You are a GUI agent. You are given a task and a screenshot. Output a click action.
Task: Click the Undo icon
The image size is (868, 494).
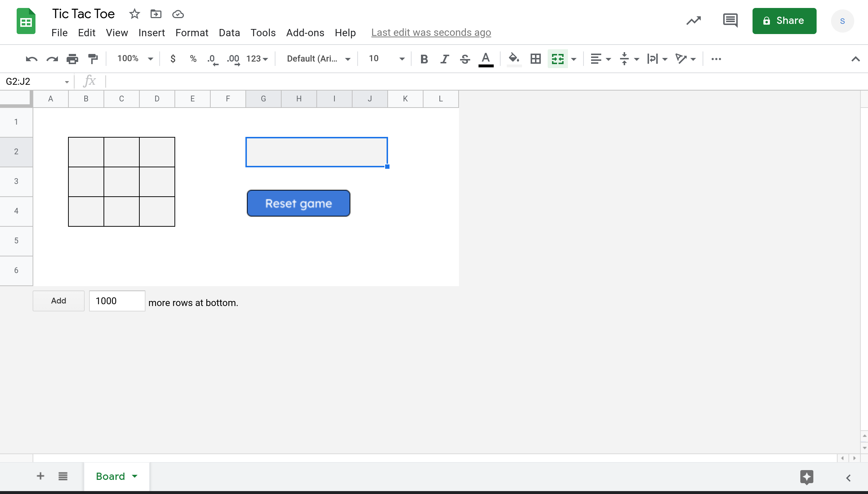tap(31, 59)
